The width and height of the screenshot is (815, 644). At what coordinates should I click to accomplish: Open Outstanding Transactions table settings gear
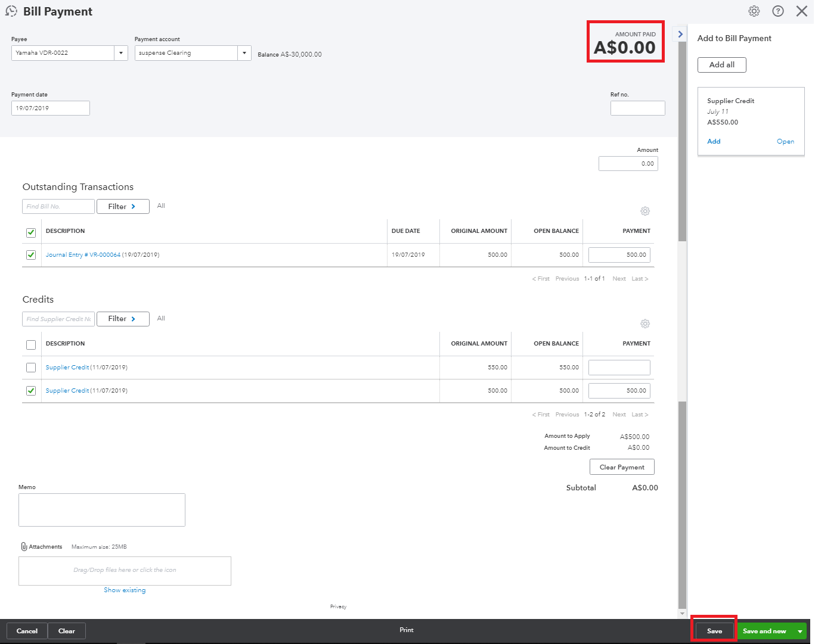(x=645, y=211)
